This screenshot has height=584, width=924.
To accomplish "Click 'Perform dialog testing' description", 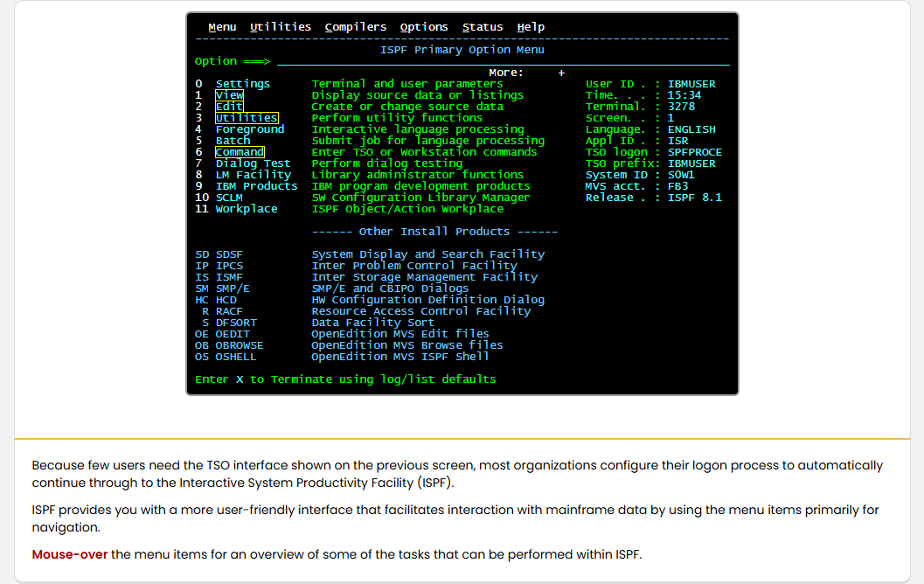I will click(387, 163).
